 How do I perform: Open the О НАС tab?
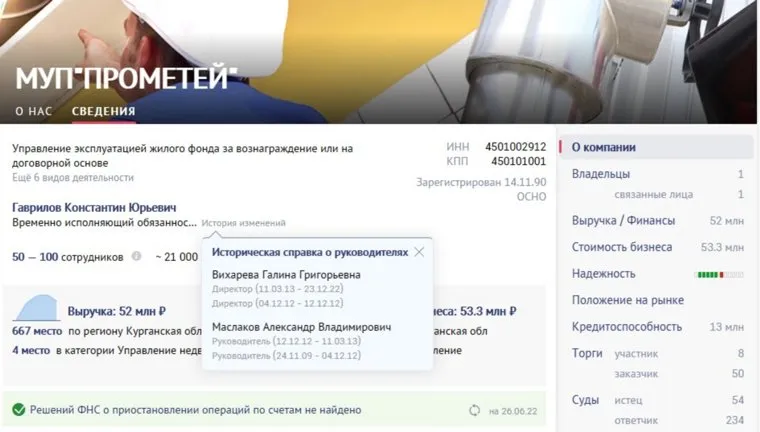pos(33,111)
